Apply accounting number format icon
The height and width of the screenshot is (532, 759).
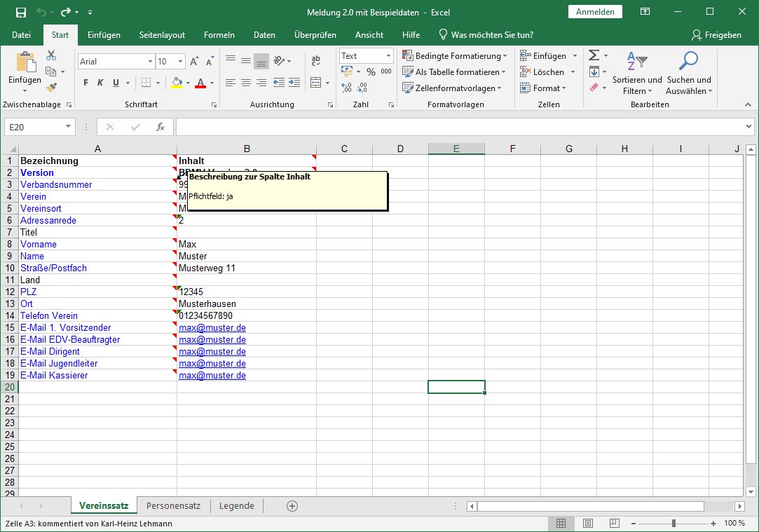347,71
